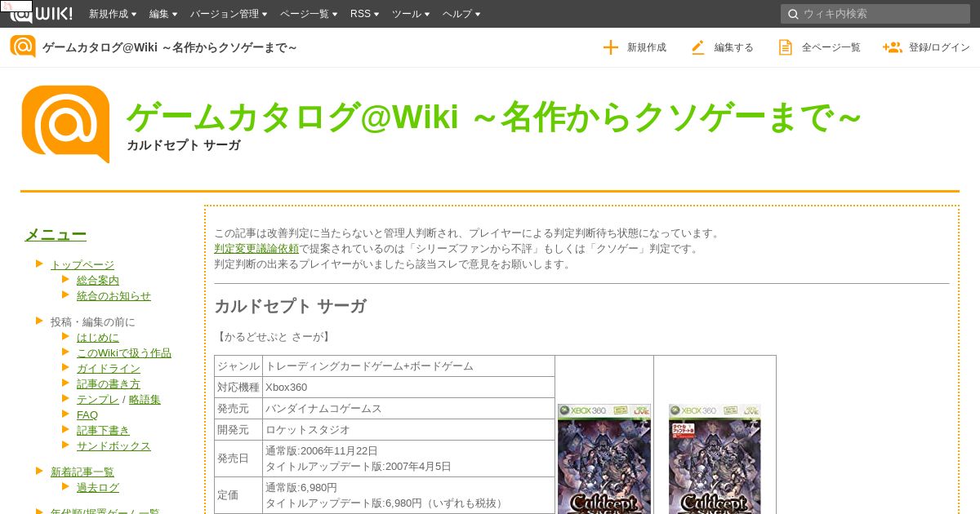Image resolution: width=980 pixels, height=514 pixels.
Task: Click the plus icon for 新規作成
Action: (610, 47)
